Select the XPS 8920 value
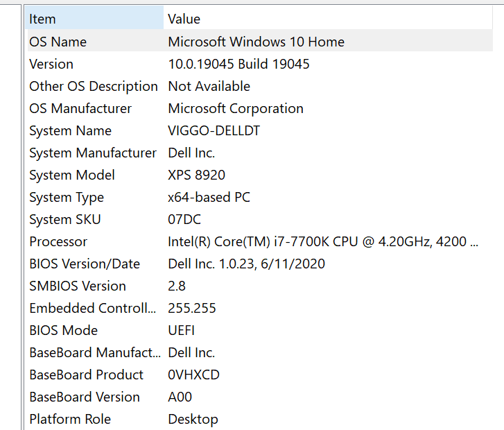The height and width of the screenshot is (430, 504). 197,175
